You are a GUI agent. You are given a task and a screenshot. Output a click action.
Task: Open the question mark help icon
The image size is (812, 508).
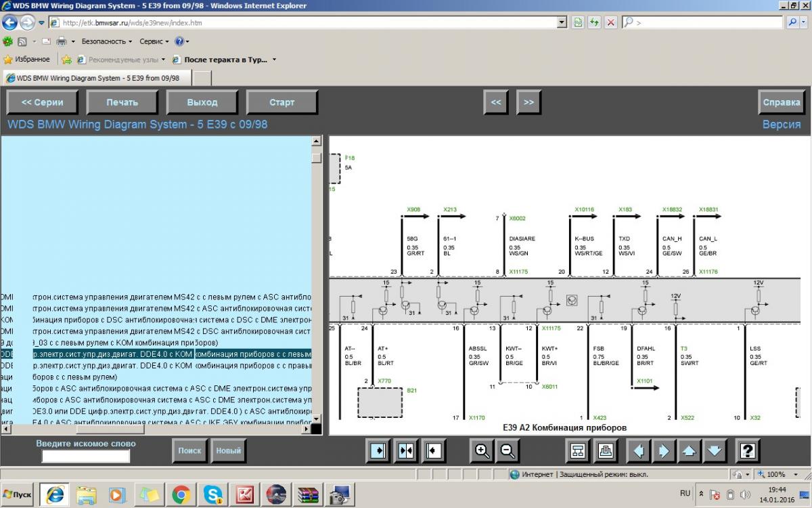pyautogui.click(x=746, y=450)
